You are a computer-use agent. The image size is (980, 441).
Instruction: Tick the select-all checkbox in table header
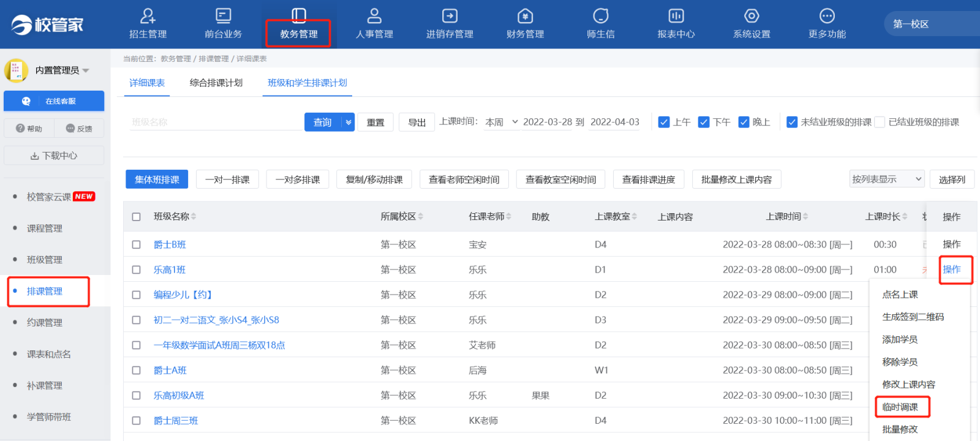coord(136,217)
